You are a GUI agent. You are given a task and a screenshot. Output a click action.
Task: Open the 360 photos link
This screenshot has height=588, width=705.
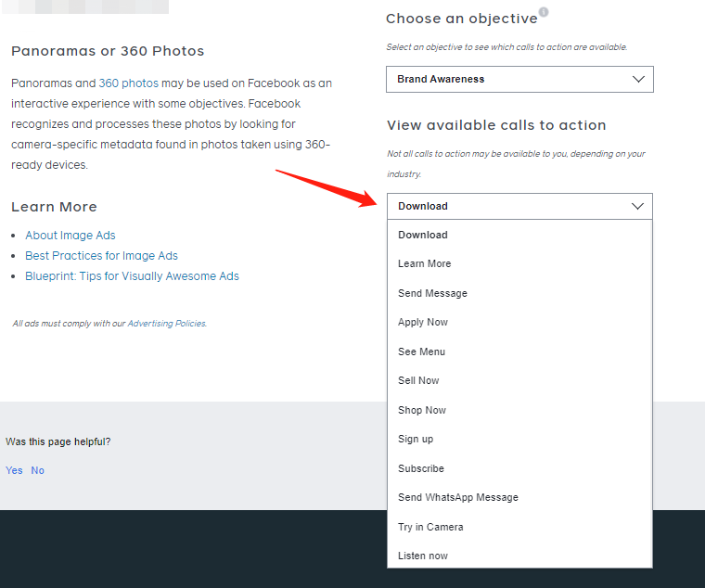(x=128, y=83)
